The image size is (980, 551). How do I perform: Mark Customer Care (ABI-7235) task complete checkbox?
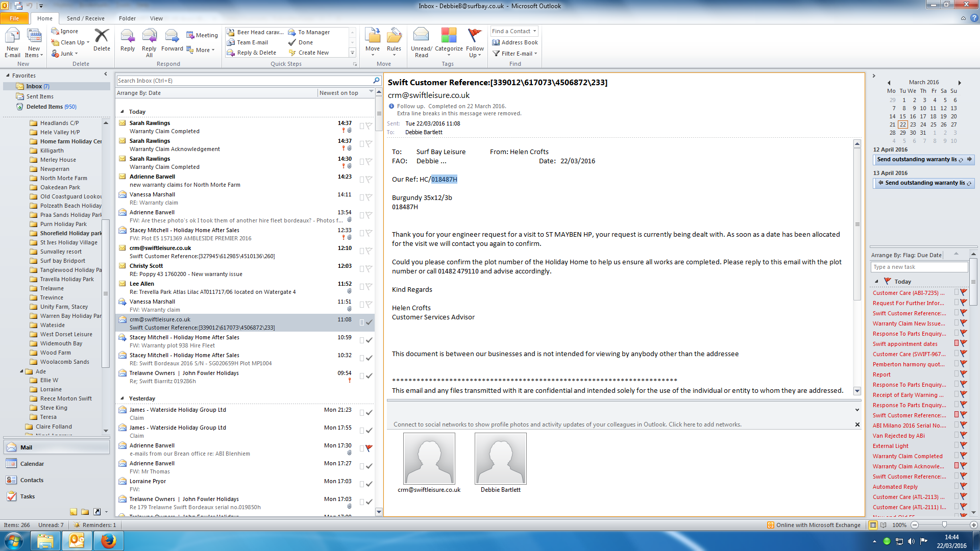(957, 292)
